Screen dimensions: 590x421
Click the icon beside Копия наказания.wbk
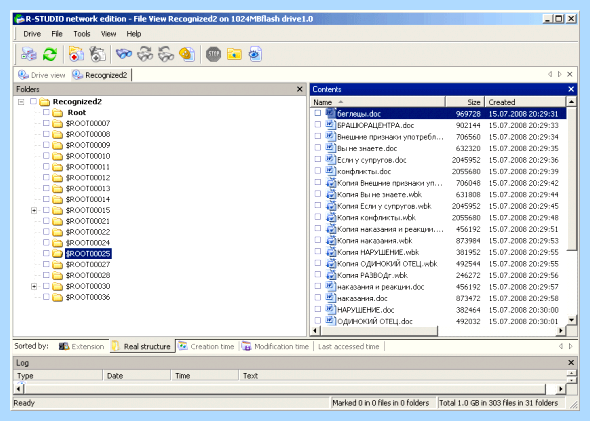coord(330,240)
